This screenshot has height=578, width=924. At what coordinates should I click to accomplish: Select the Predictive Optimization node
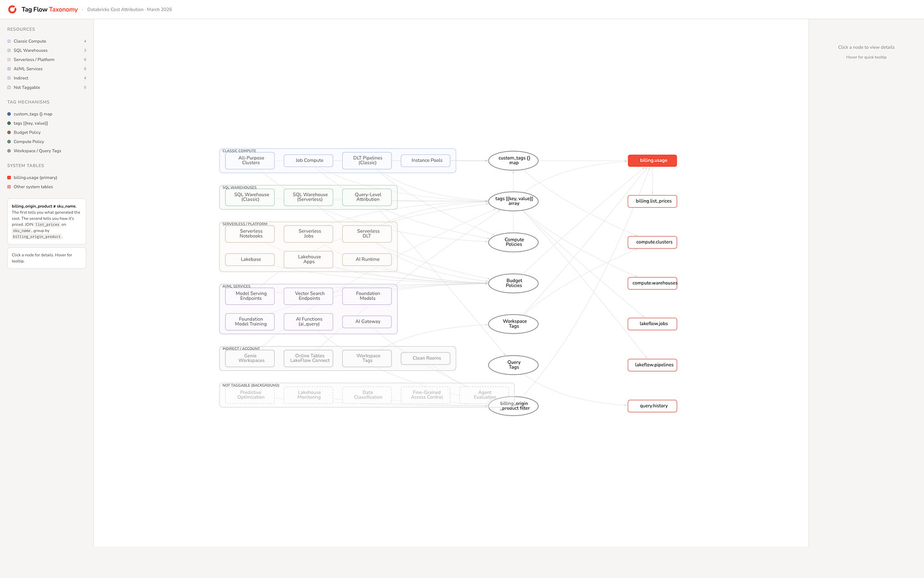click(250, 395)
